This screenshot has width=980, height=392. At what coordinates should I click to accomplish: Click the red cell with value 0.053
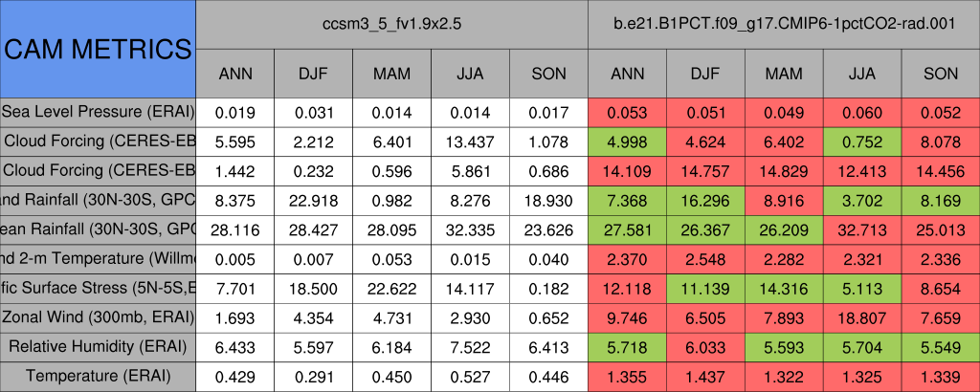627,112
